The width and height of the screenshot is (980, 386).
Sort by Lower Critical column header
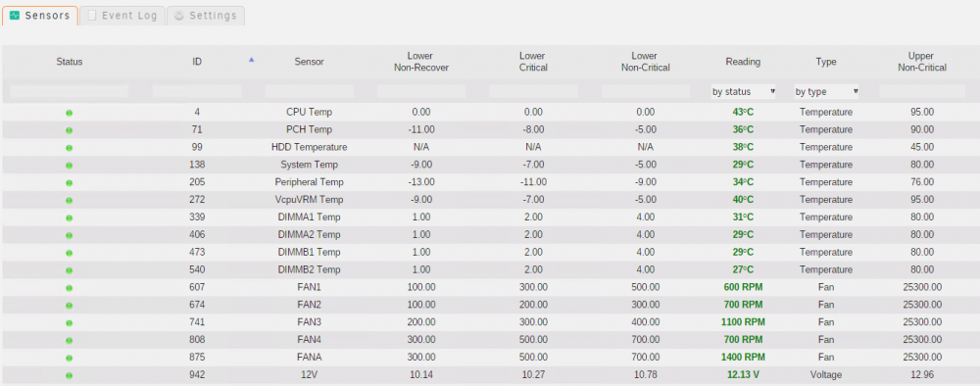click(533, 61)
